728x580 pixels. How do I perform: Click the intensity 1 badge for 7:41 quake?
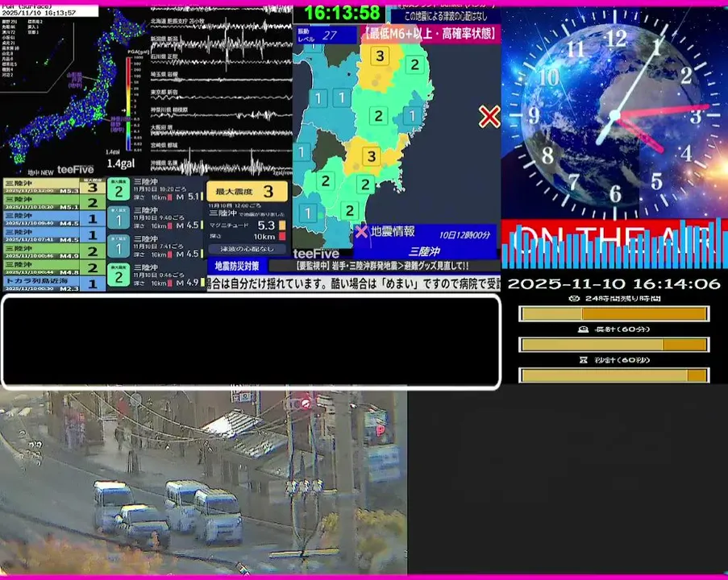coord(119,246)
